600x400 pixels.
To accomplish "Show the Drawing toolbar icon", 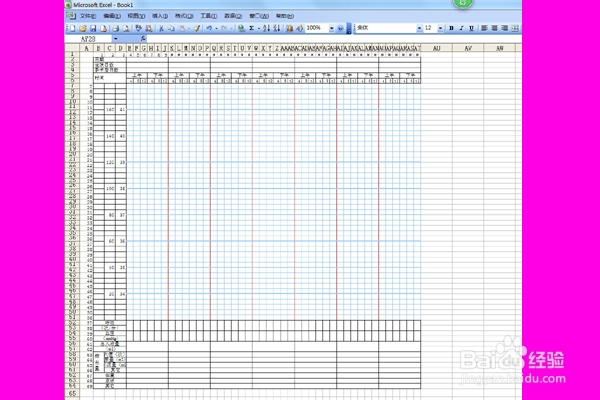I will [300, 28].
